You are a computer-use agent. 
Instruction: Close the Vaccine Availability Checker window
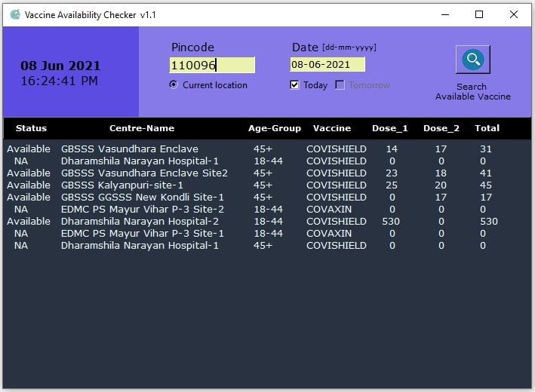[514, 14]
